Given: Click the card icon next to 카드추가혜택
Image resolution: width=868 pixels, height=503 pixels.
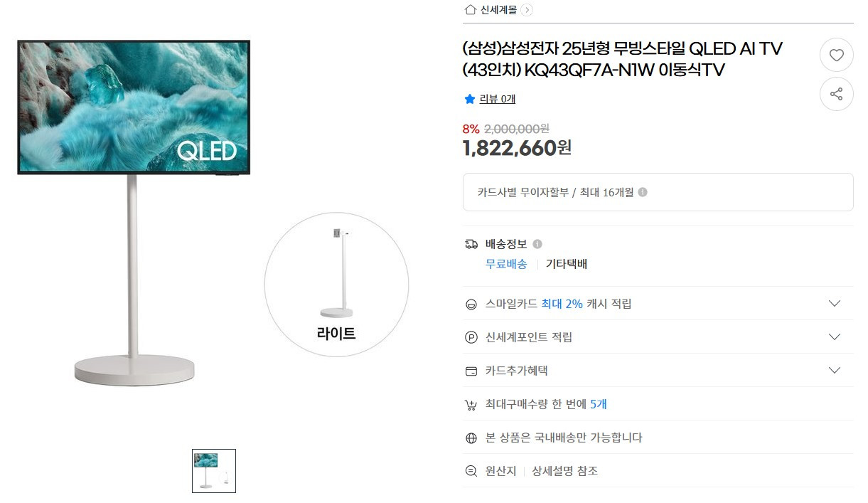Looking at the screenshot, I should 471,370.
